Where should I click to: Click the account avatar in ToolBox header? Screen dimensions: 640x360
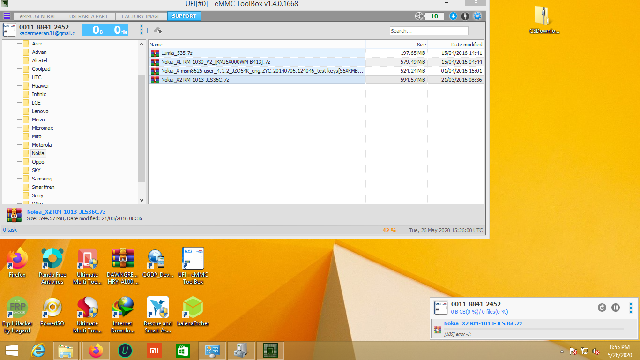(x=9, y=30)
